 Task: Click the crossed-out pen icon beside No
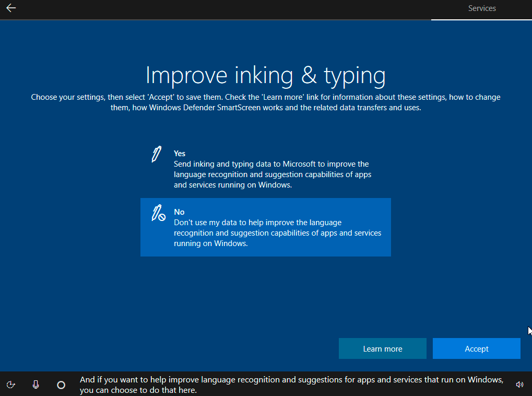158,213
